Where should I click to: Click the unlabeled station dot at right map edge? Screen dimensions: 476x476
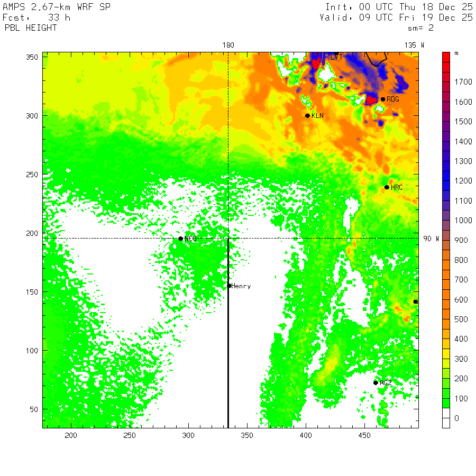(416, 302)
